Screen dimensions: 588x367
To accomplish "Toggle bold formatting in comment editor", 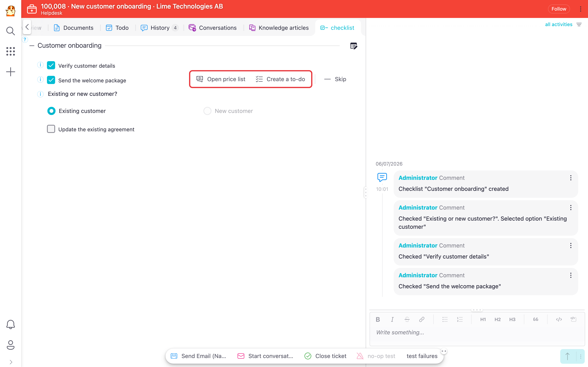I will [x=378, y=319].
